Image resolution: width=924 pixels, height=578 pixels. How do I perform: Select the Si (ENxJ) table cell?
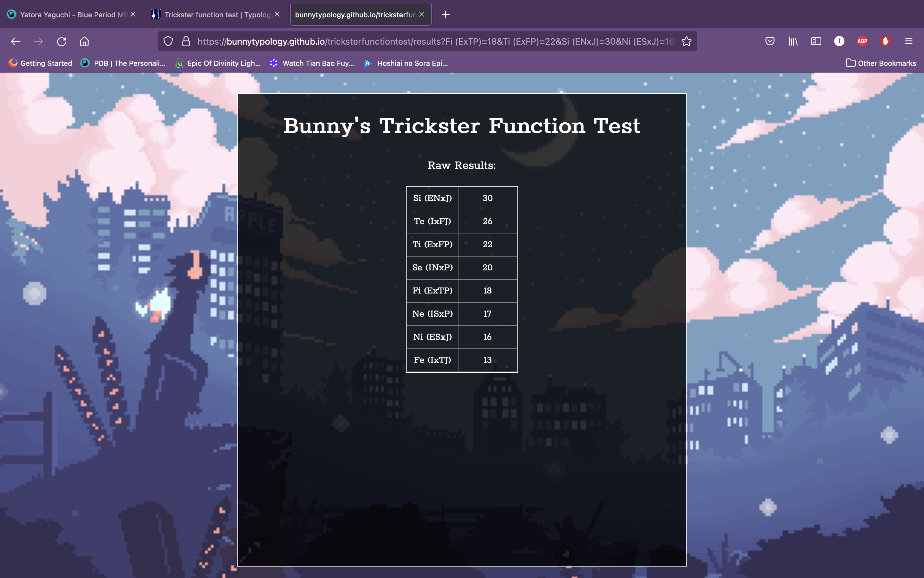pos(432,198)
